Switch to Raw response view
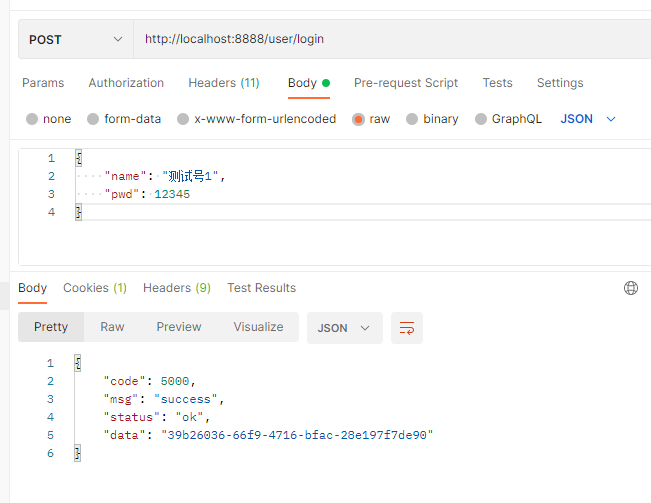This screenshot has height=503, width=651. pos(112,327)
